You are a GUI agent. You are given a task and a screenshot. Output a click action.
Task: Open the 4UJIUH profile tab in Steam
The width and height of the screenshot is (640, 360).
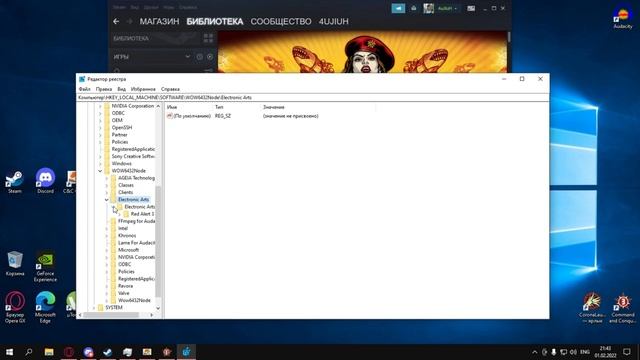(x=333, y=22)
